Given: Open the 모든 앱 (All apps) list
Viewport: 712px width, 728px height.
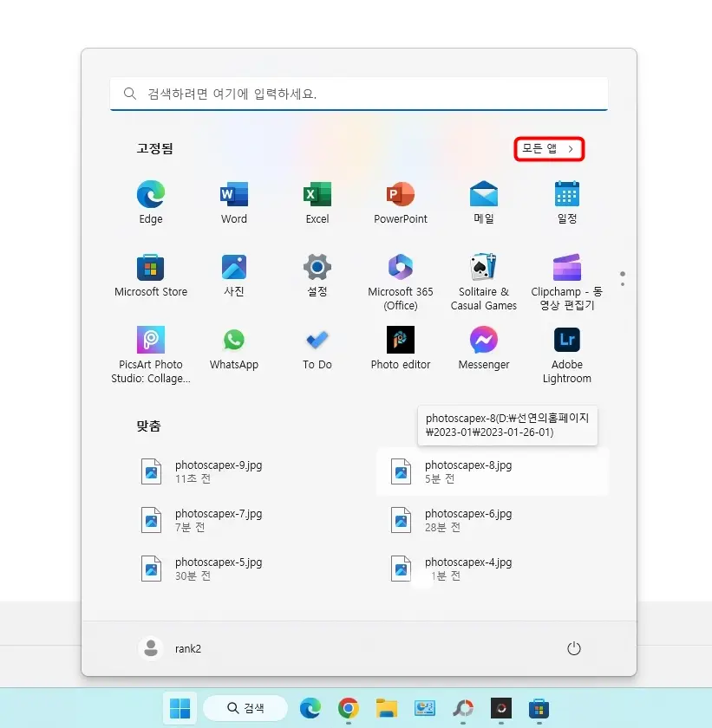Looking at the screenshot, I should (x=548, y=148).
